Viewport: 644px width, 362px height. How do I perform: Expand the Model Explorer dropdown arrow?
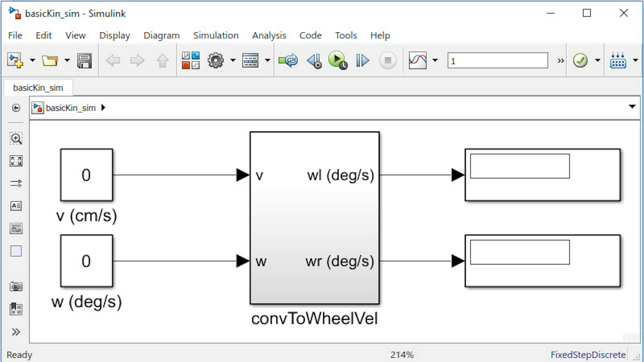point(267,60)
